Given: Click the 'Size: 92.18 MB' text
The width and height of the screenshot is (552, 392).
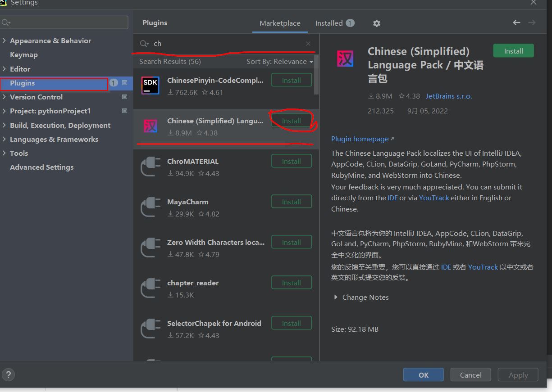Looking at the screenshot, I should pos(355,329).
